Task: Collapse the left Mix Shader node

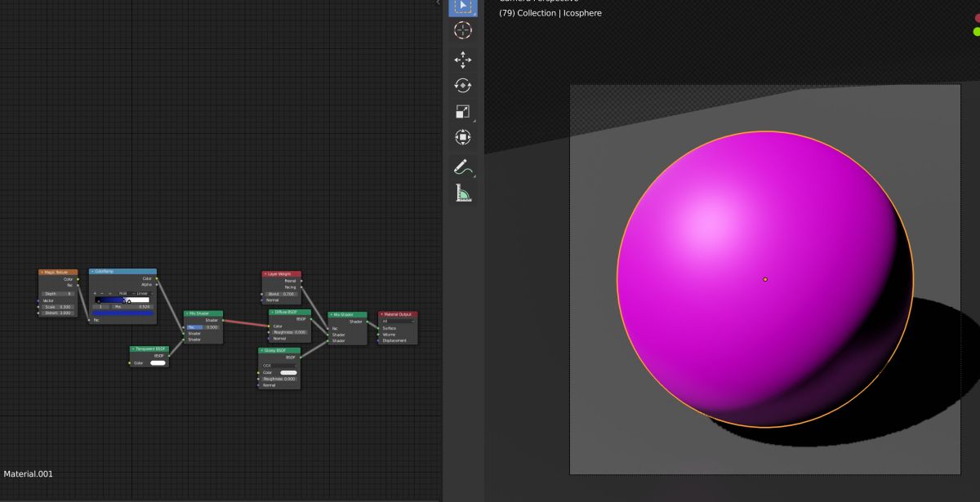Action: coord(187,313)
